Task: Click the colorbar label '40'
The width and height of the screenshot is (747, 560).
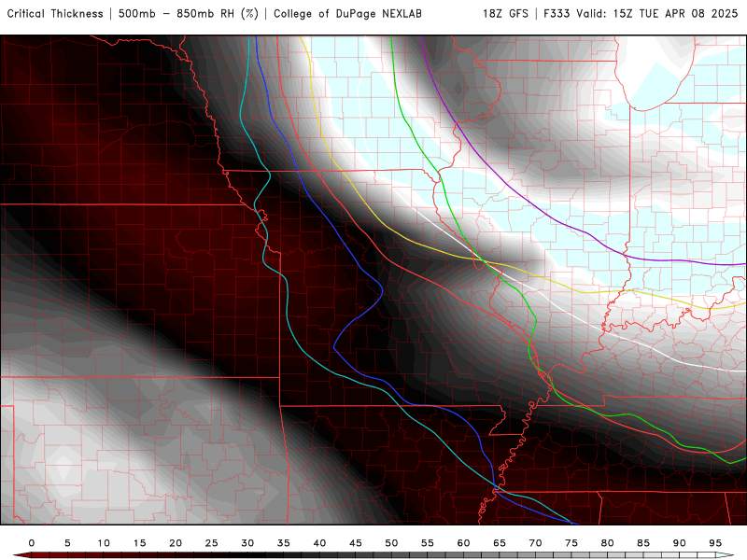Action: tap(319, 543)
